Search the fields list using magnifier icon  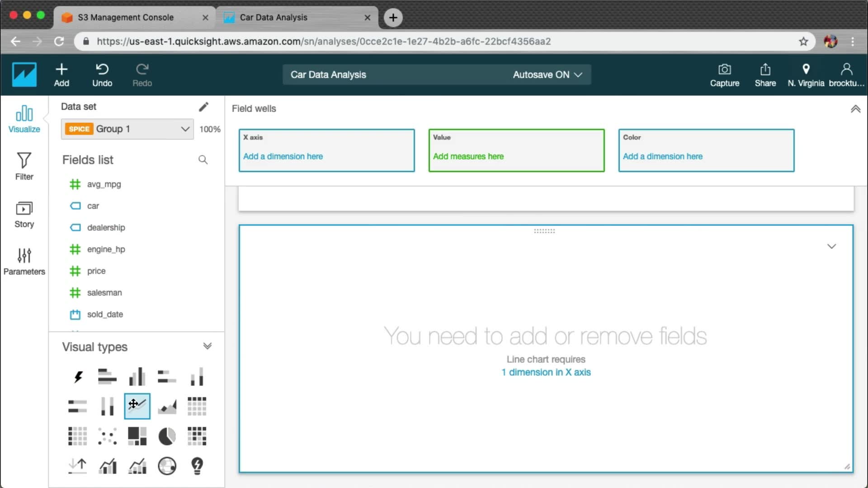[x=203, y=160]
